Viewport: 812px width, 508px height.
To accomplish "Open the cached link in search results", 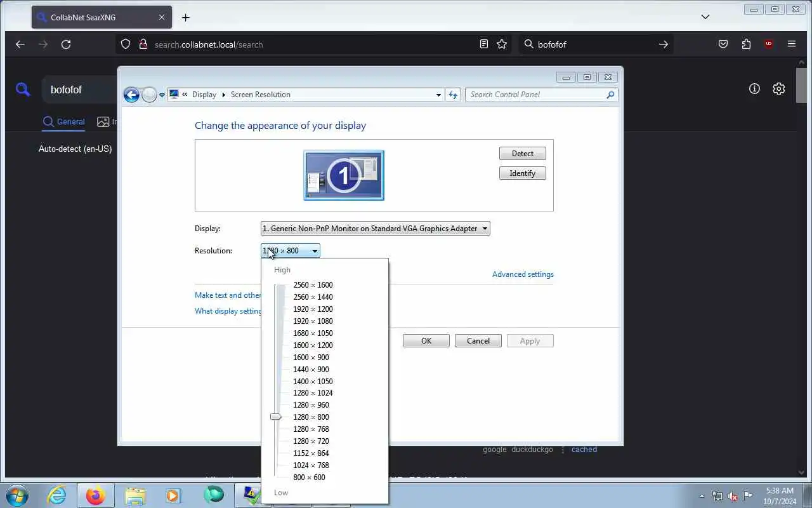I will coord(584,450).
